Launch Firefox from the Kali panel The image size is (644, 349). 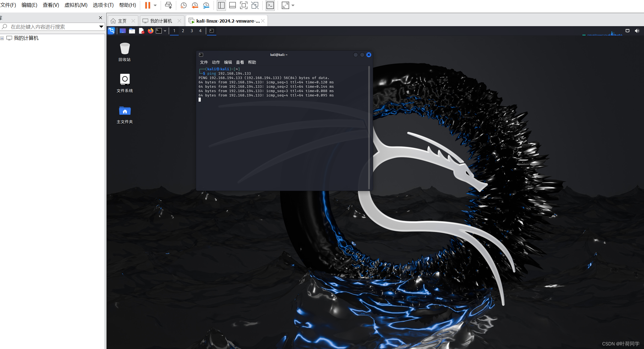[x=151, y=31]
